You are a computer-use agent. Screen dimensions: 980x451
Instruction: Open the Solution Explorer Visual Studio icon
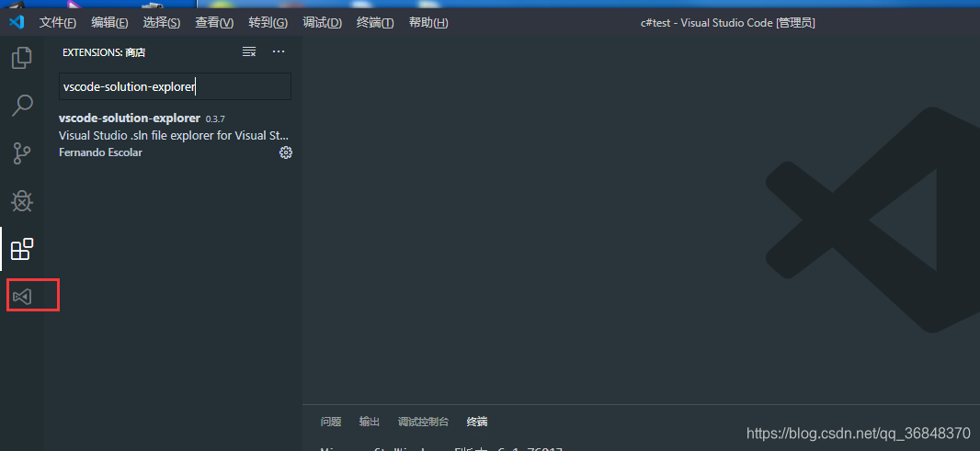[22, 296]
